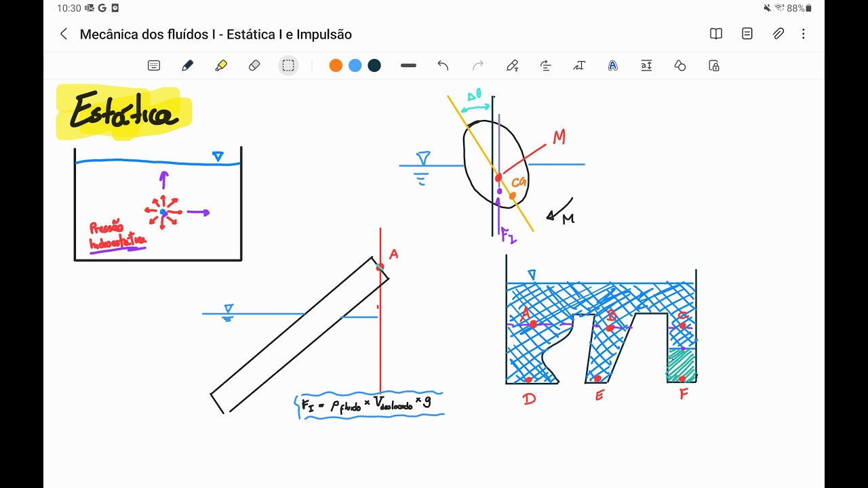This screenshot has height=488, width=868.
Task: Tap the G notification icon in status bar
Action: pyautogui.click(x=102, y=8)
